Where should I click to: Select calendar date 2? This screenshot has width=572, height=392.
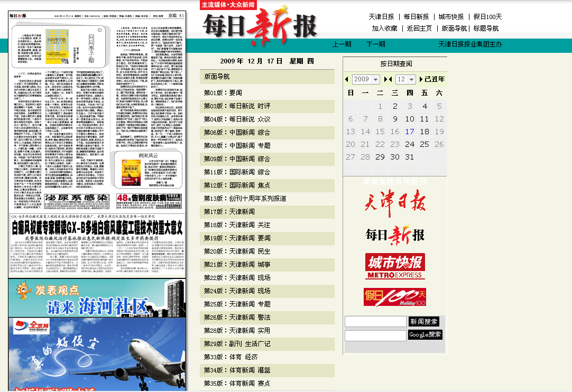point(395,106)
